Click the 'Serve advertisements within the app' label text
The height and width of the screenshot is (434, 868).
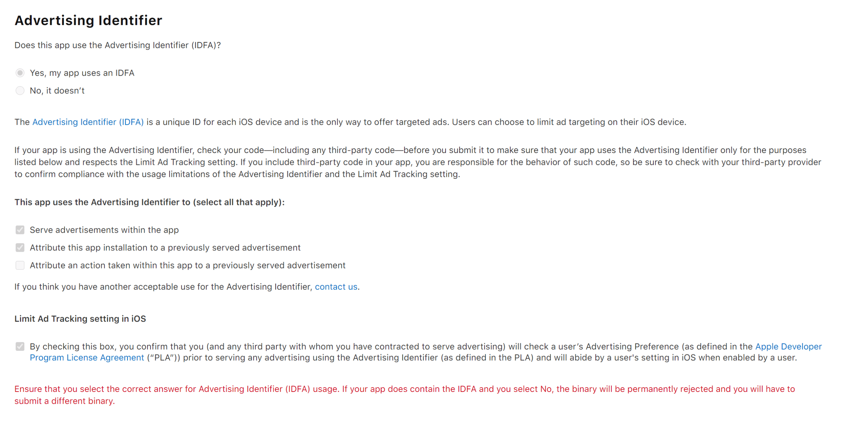(104, 230)
